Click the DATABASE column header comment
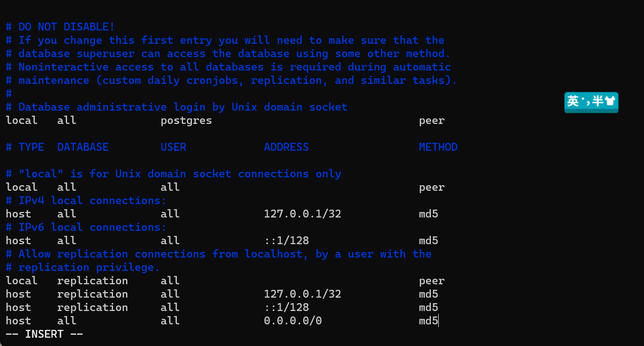644x346 pixels. (x=83, y=147)
